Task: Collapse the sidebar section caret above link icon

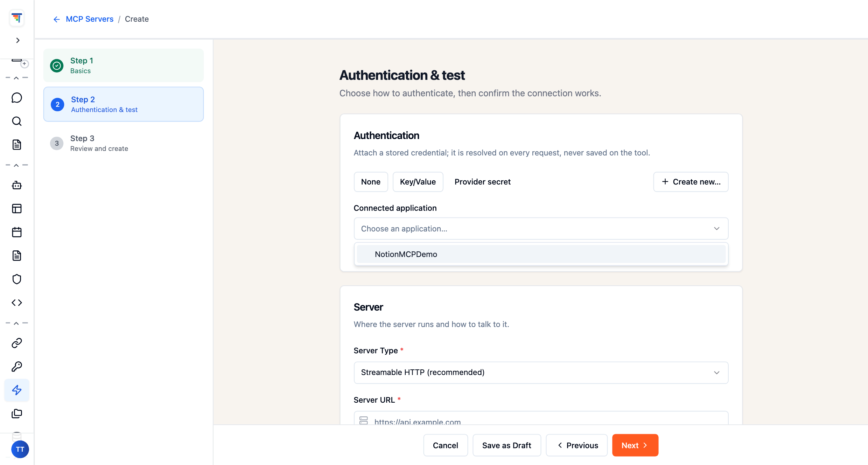Action: [16, 323]
